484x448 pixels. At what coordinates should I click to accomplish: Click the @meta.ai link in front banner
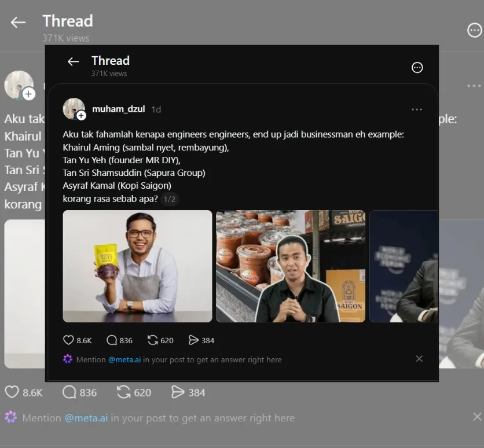(x=124, y=359)
